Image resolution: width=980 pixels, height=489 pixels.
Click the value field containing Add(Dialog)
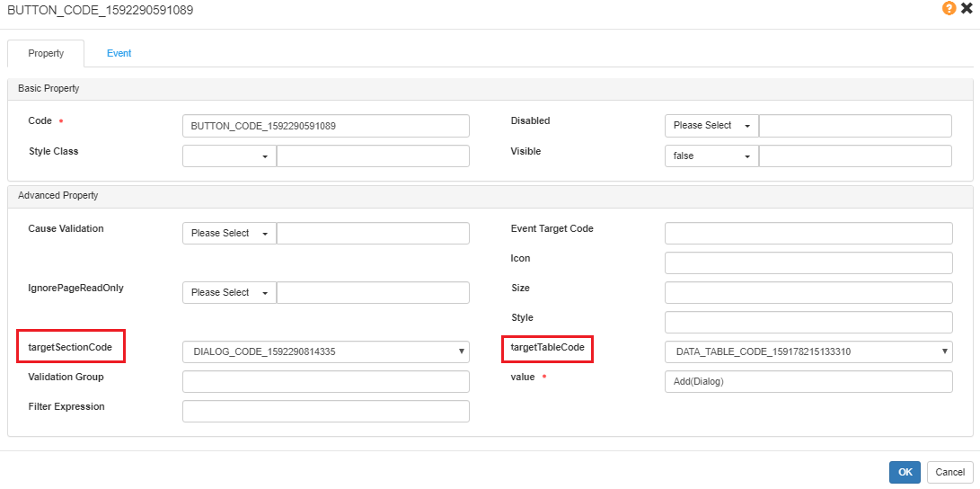808,382
